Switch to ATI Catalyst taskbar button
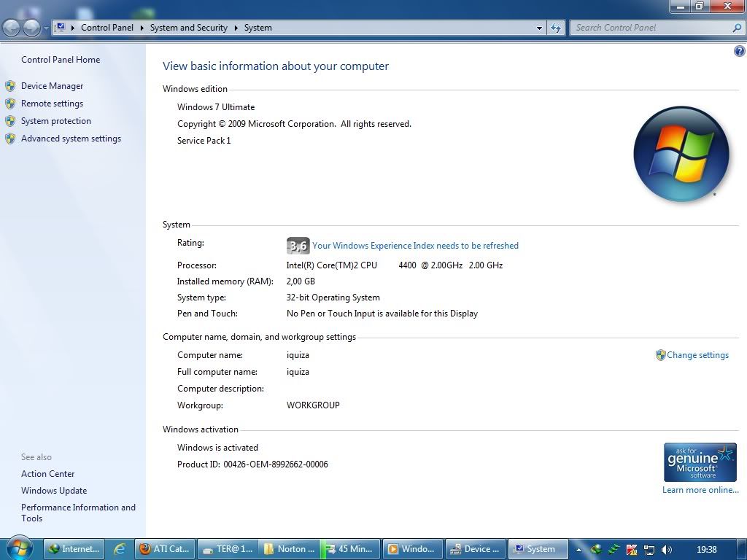747x560 pixels. pyautogui.click(x=165, y=549)
